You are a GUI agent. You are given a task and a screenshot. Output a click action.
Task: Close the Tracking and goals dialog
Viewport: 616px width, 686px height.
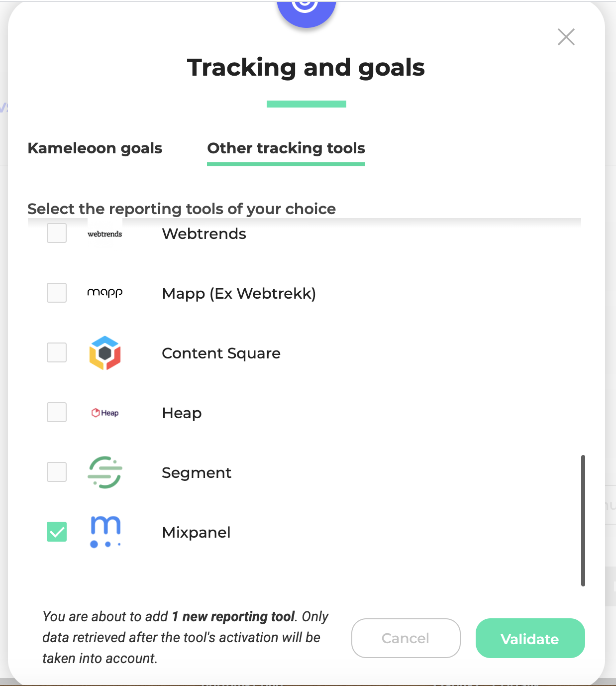566,37
